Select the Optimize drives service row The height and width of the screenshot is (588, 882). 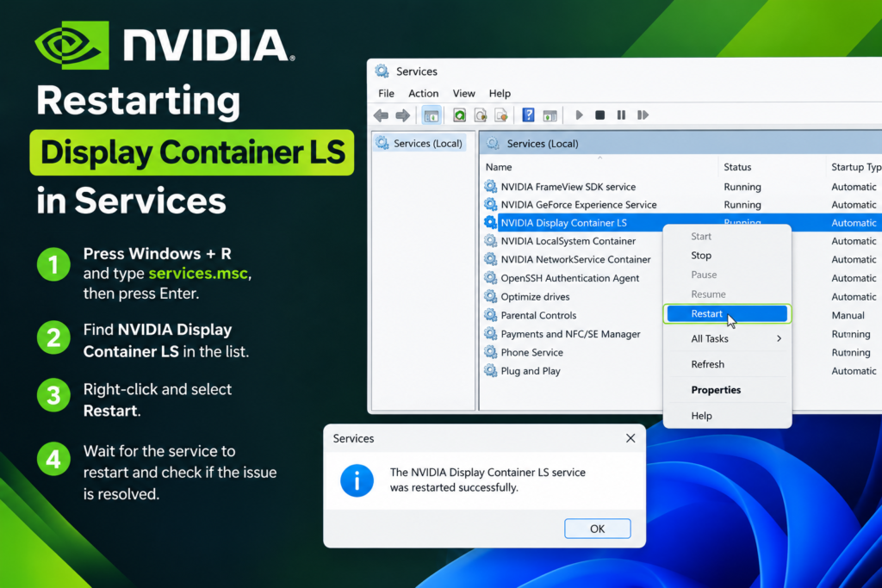(x=572, y=296)
